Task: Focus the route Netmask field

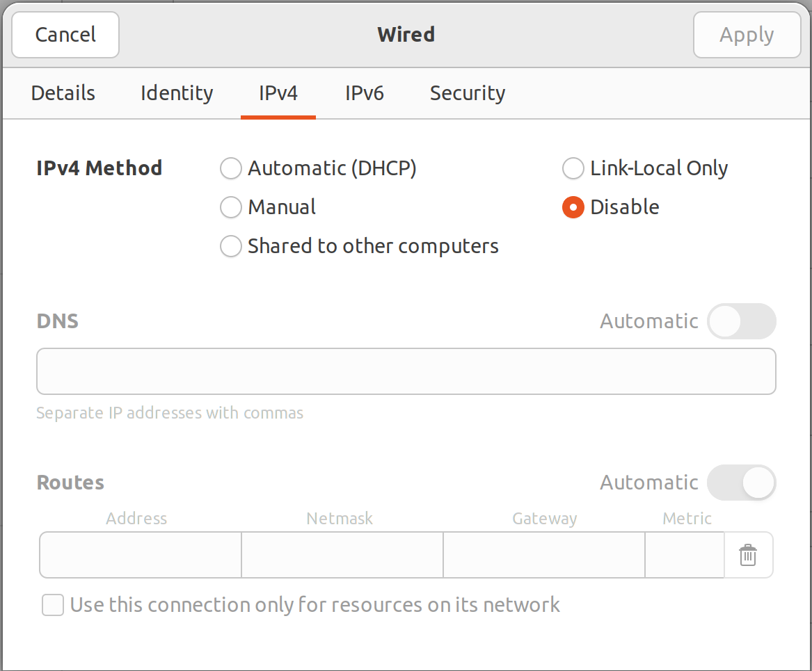Action: coord(342,555)
